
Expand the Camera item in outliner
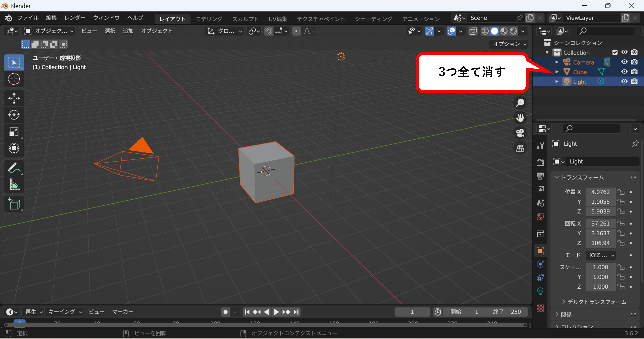pyautogui.click(x=557, y=62)
